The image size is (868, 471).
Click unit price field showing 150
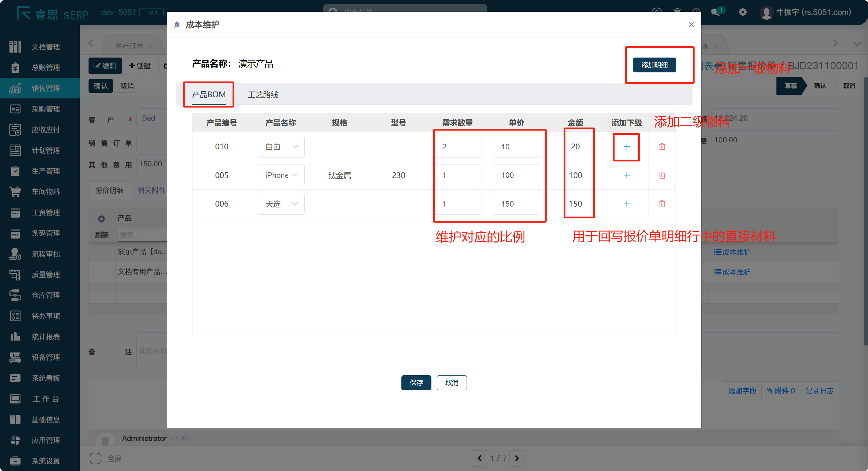[516, 204]
